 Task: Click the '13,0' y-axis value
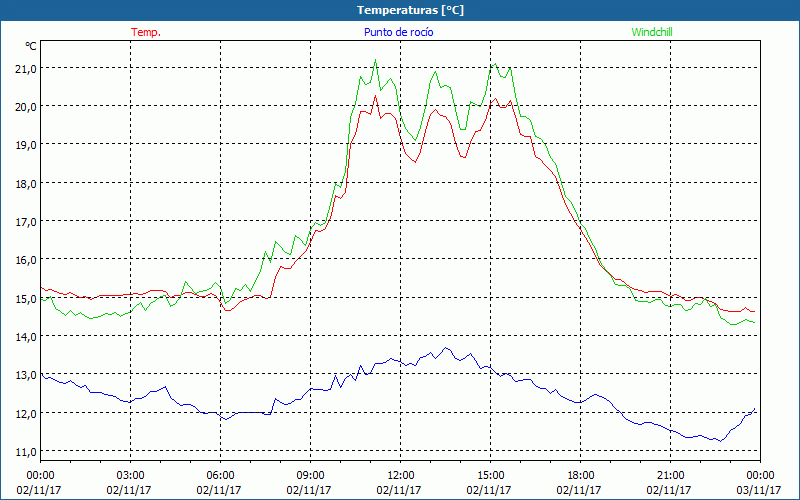(x=25, y=375)
